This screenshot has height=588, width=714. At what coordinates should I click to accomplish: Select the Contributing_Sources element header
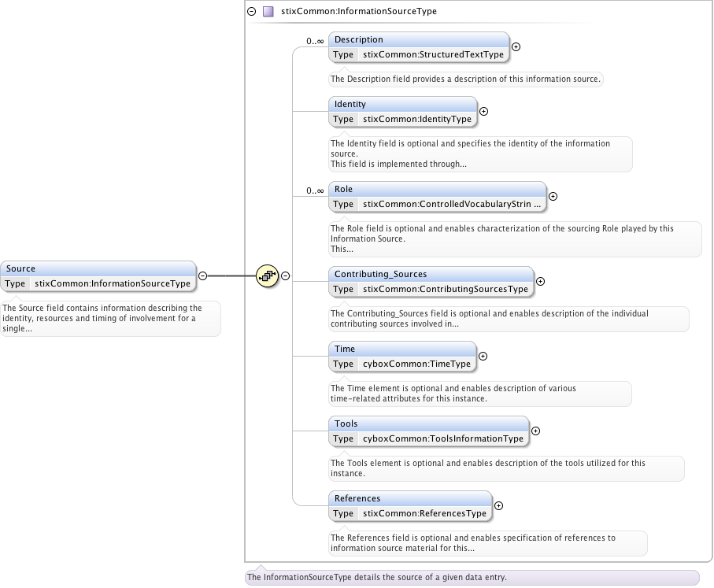click(430, 274)
